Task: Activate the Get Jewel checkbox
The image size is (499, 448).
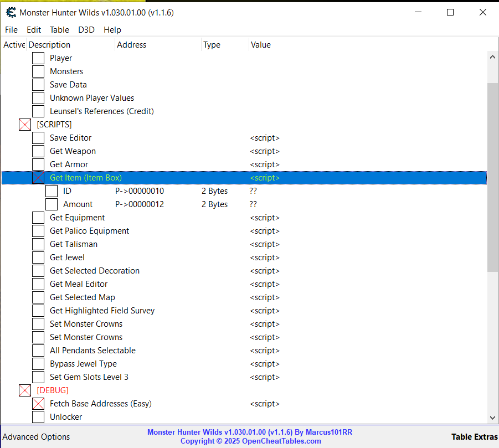Action: (38, 258)
